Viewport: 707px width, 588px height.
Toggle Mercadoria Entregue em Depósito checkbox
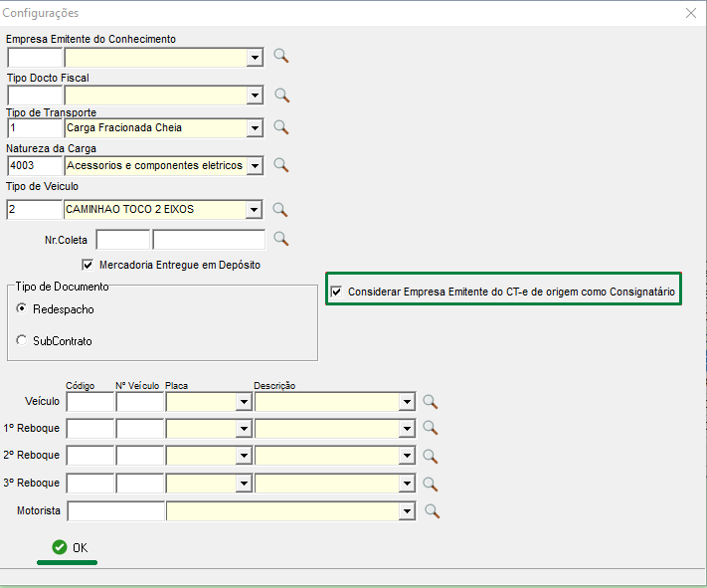tap(88, 265)
